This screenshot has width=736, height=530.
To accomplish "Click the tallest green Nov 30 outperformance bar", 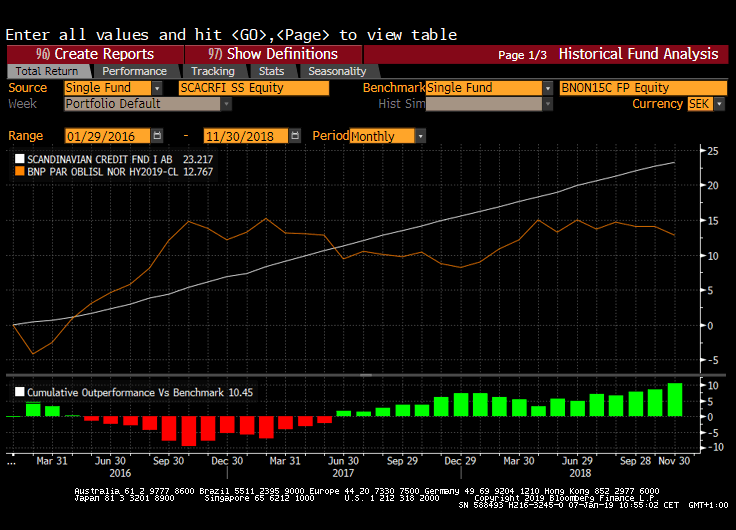I will tap(675, 399).
